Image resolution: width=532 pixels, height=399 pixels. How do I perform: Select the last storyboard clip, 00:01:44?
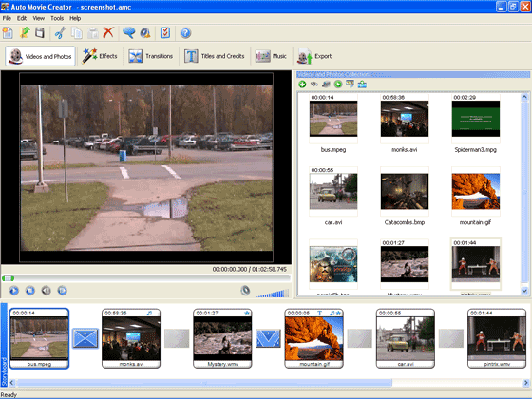(x=497, y=338)
